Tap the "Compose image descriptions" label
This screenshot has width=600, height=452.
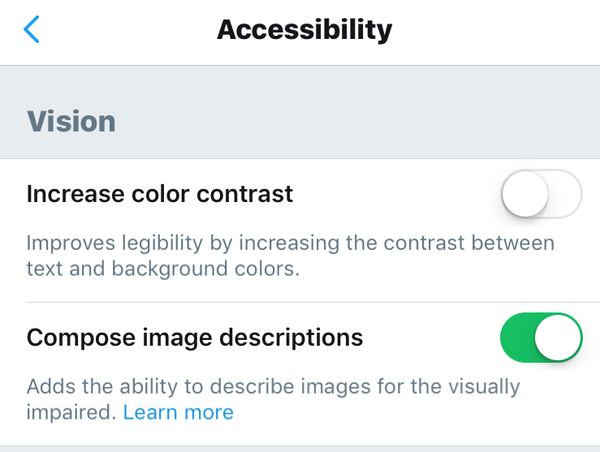(195, 338)
